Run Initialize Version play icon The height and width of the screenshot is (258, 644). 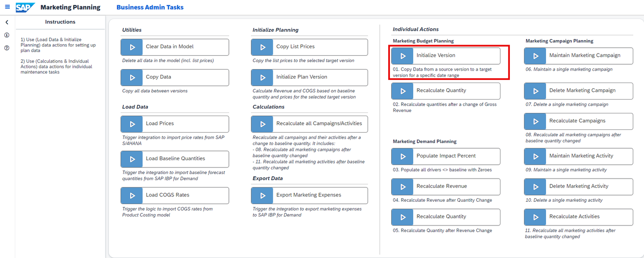[403, 56]
